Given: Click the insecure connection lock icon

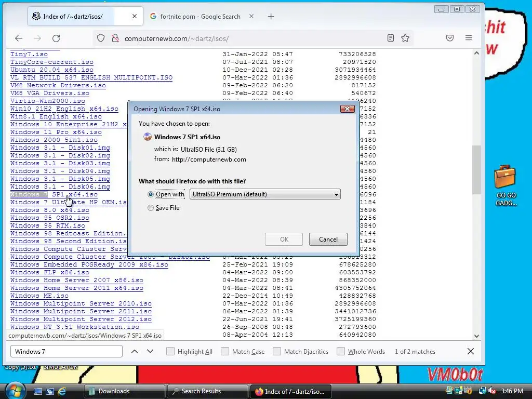Looking at the screenshot, I should point(115,38).
